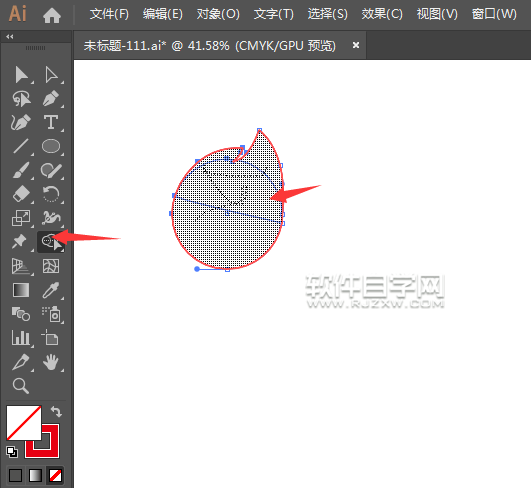Open the 效果(C) menu
The height and width of the screenshot is (488, 531).
pos(382,14)
